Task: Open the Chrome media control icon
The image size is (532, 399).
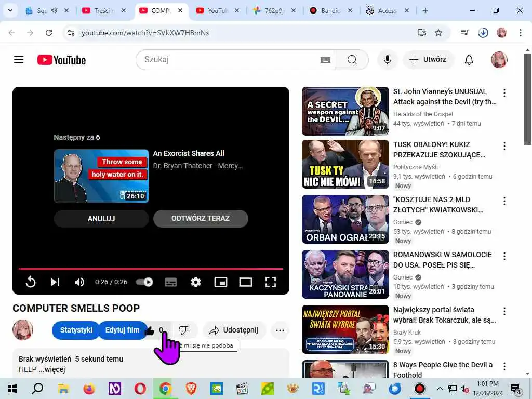Action: point(464,33)
